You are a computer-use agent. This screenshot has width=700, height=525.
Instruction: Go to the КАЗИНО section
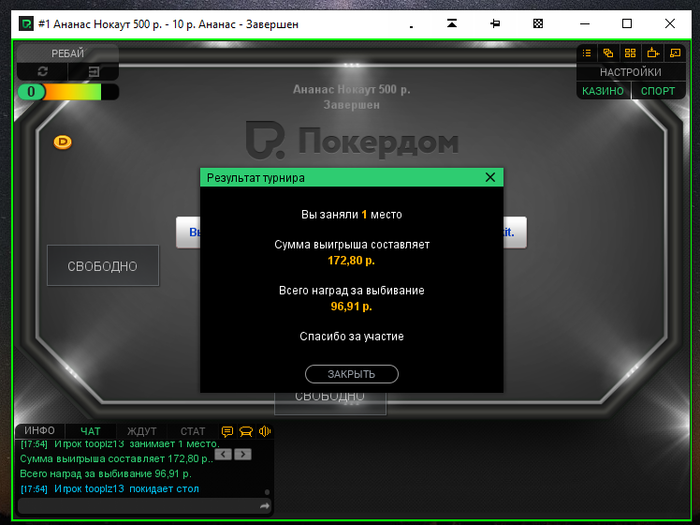pyautogui.click(x=603, y=91)
